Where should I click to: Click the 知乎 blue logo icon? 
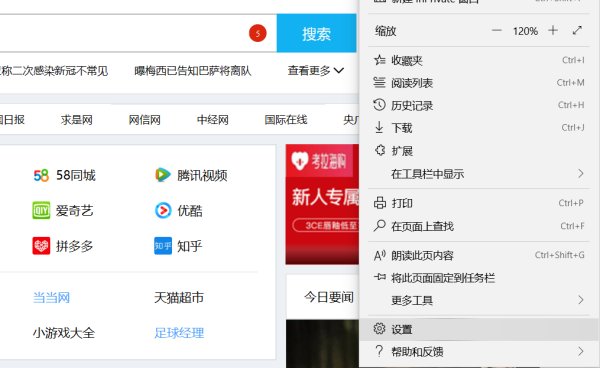(x=163, y=246)
